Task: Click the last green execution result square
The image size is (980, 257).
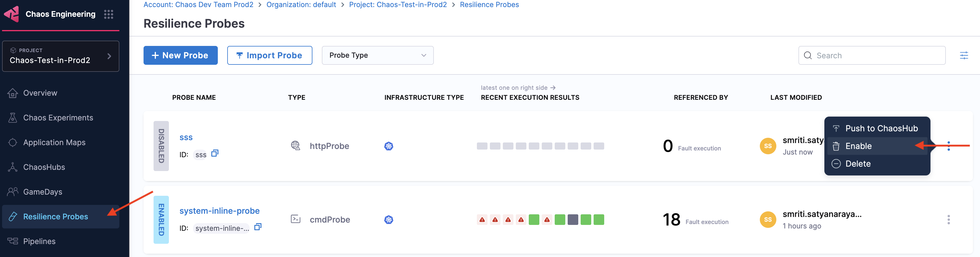Action: [x=598, y=220]
